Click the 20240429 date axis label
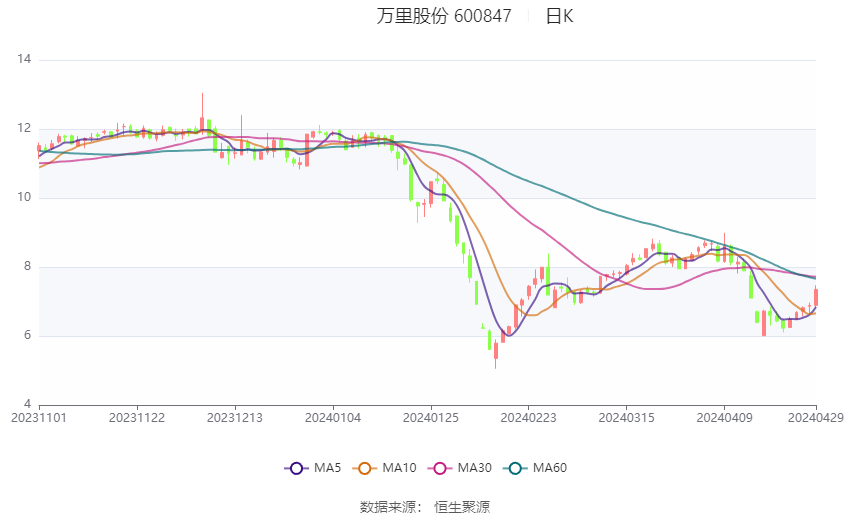This screenshot has width=850, height=517. coord(815,418)
